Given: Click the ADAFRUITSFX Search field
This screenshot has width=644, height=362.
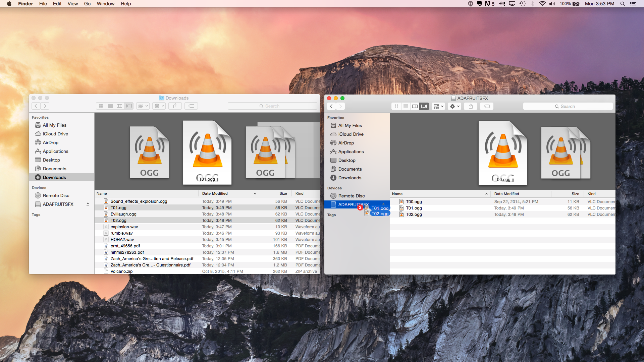Looking at the screenshot, I should 568,106.
